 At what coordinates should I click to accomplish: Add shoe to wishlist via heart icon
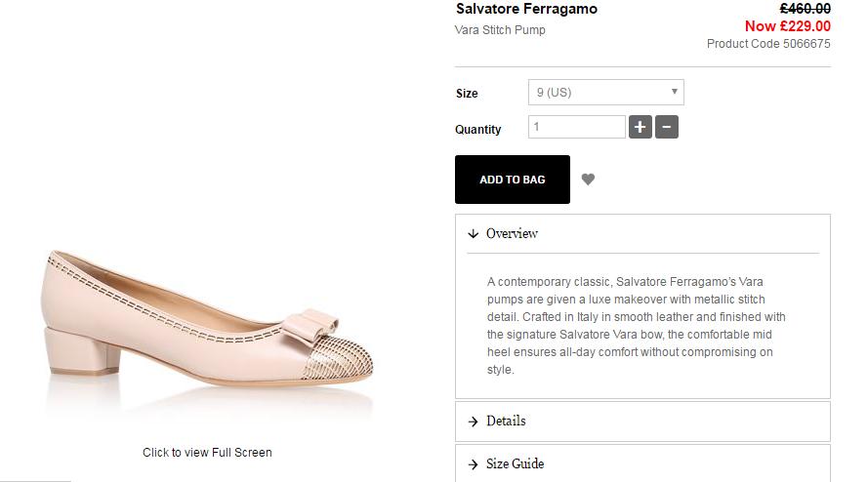[x=588, y=180]
